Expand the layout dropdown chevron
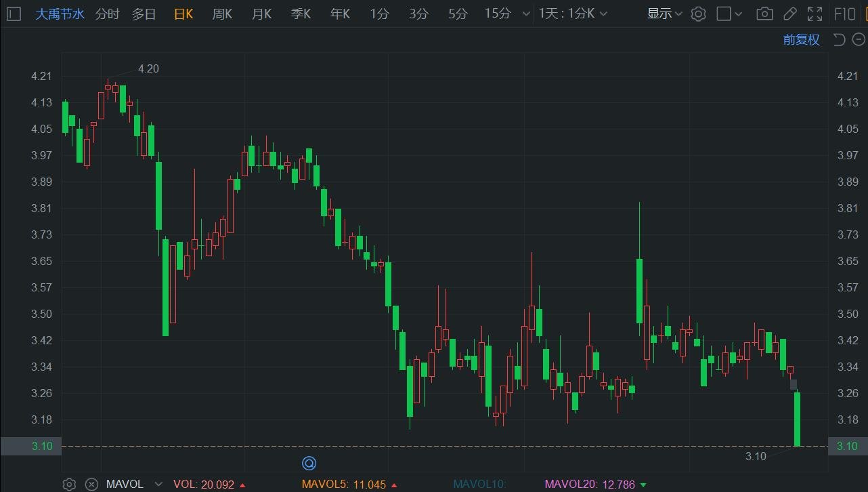This screenshot has height=492, width=868. pos(739,14)
